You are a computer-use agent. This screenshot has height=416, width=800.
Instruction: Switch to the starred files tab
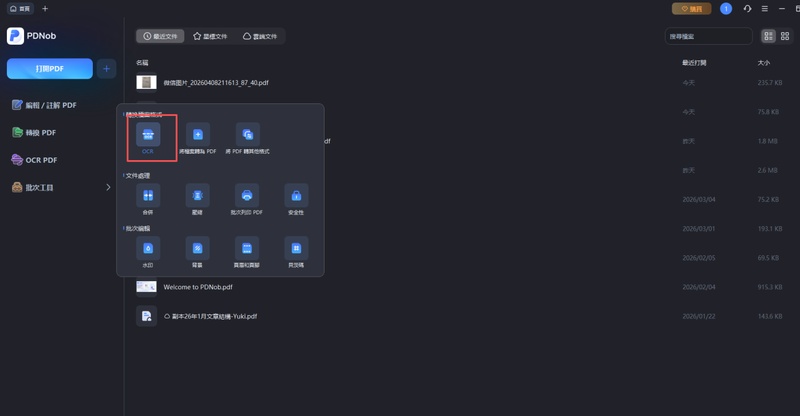pos(210,36)
